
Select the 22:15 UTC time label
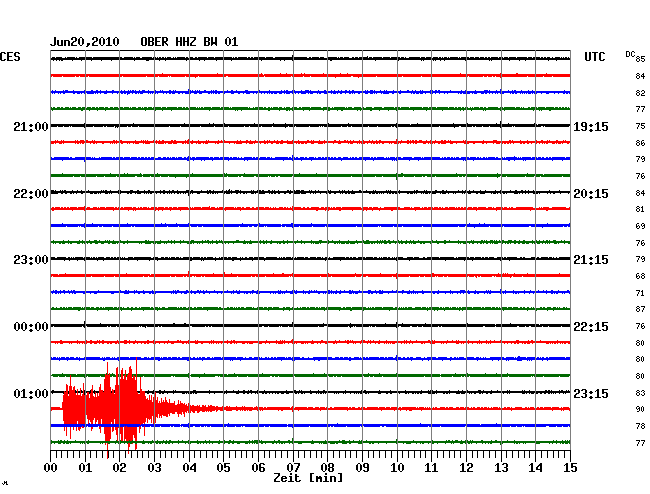tap(591, 327)
